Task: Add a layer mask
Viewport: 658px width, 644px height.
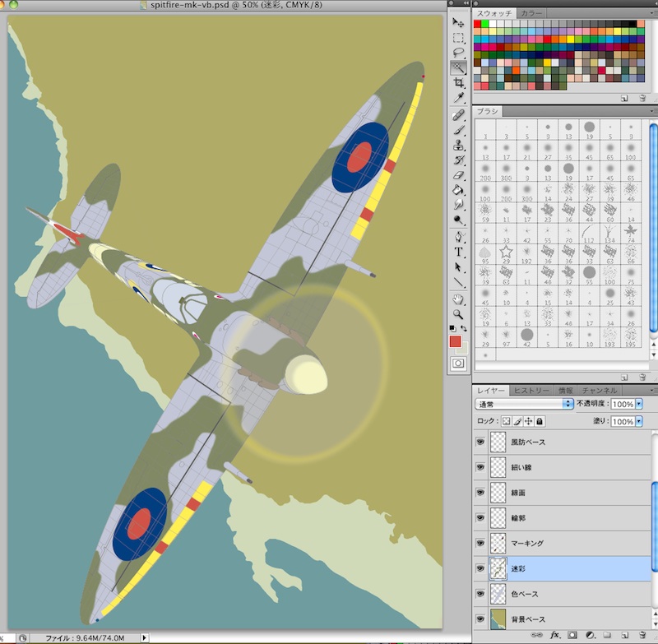Action: pyautogui.click(x=572, y=635)
